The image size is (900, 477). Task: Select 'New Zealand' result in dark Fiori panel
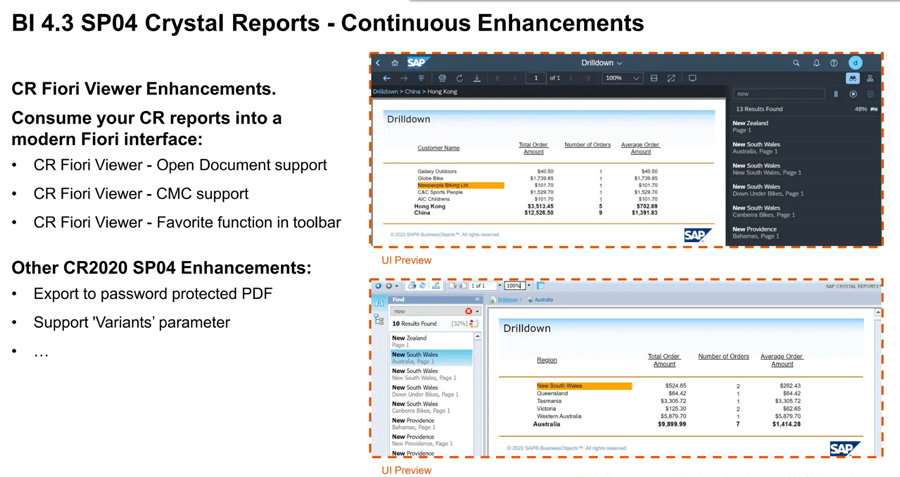(804, 126)
